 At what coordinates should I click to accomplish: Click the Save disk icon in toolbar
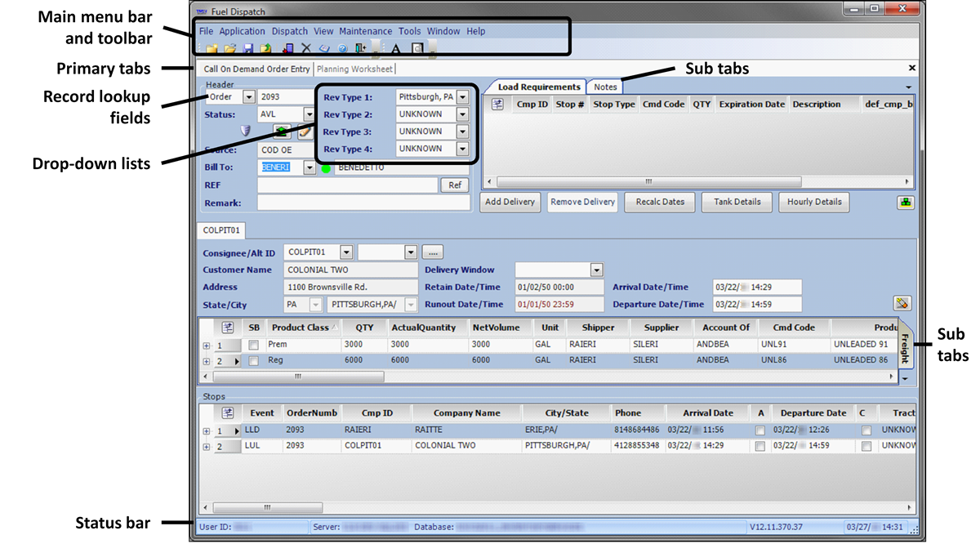pos(248,49)
